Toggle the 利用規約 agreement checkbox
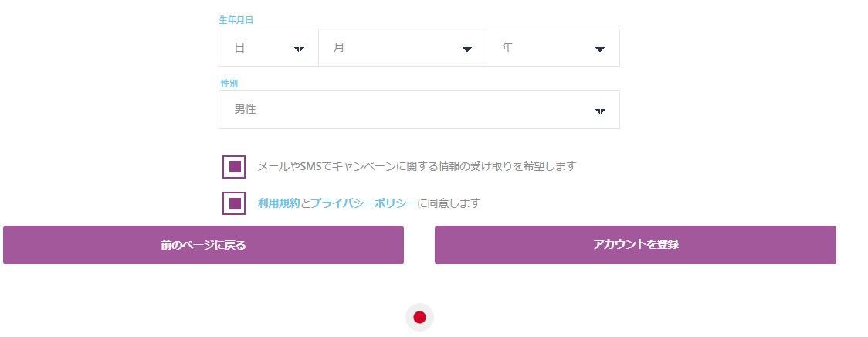This screenshot has width=868, height=337. (x=234, y=203)
